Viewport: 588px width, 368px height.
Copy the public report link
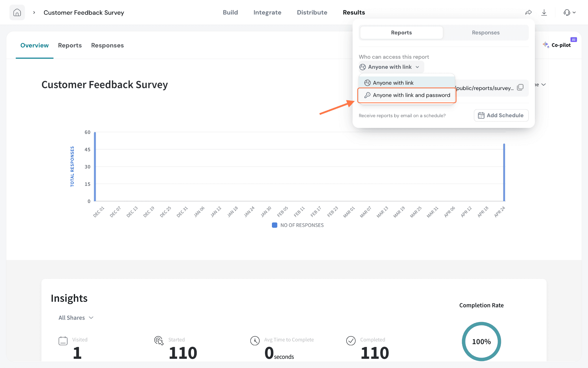(x=520, y=87)
